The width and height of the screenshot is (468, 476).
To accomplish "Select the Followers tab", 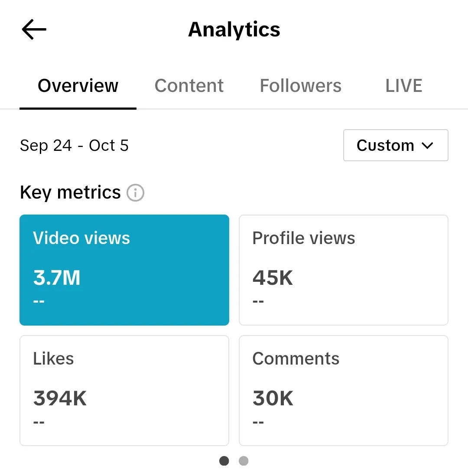I will tap(300, 86).
